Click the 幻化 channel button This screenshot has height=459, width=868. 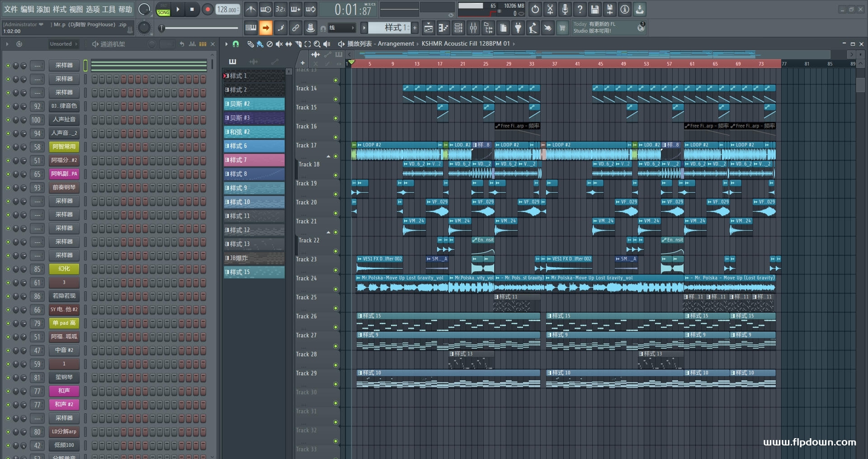tap(64, 269)
